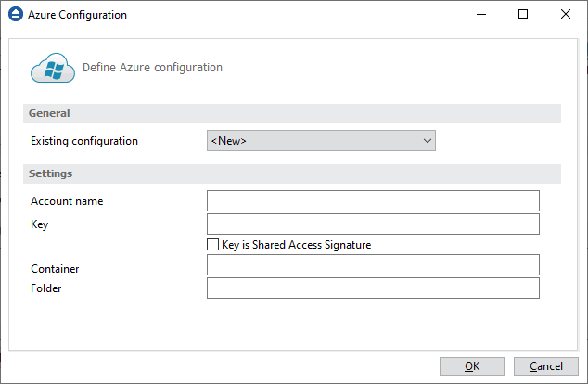The image size is (588, 384).
Task: Click the General section header
Action: 292,113
